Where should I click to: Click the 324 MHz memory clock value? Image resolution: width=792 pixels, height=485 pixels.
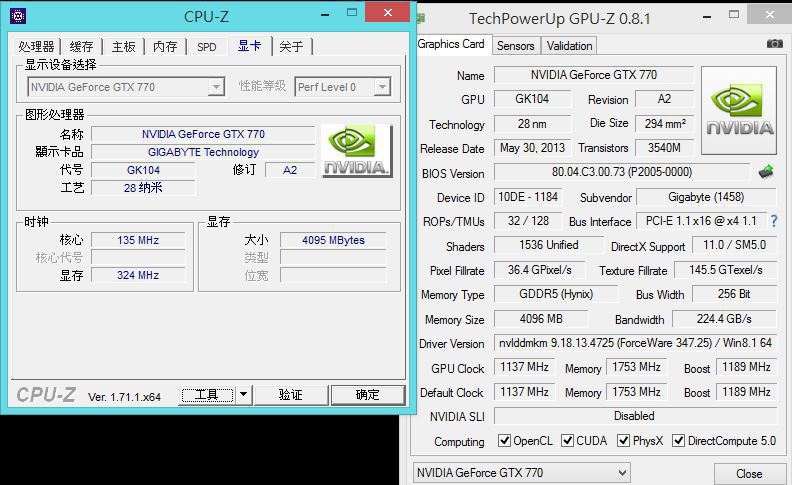pyautogui.click(x=138, y=275)
